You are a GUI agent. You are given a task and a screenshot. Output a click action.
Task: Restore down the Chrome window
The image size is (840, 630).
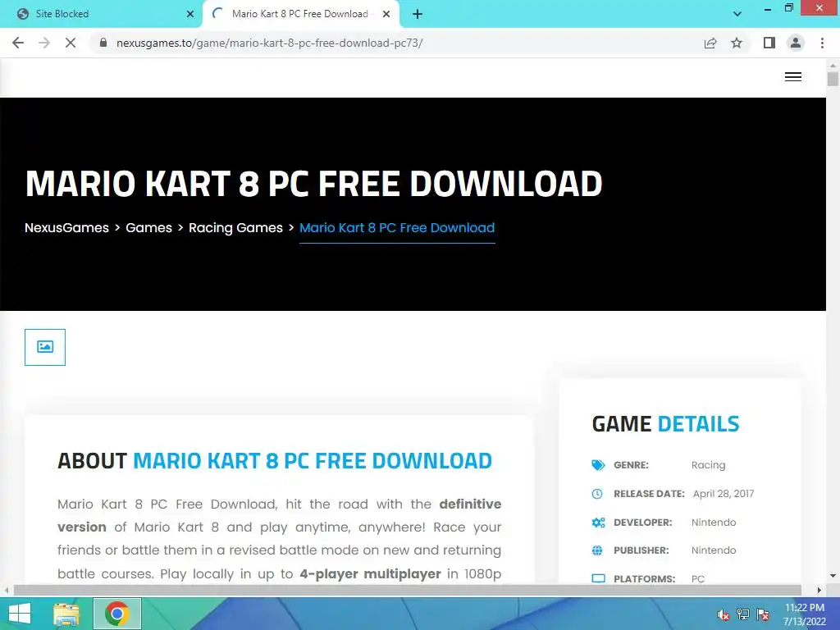tap(788, 8)
